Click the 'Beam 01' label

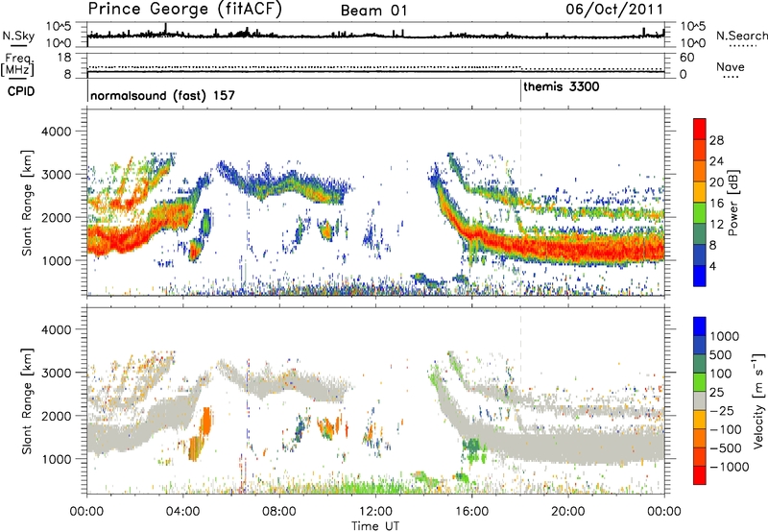373,11
